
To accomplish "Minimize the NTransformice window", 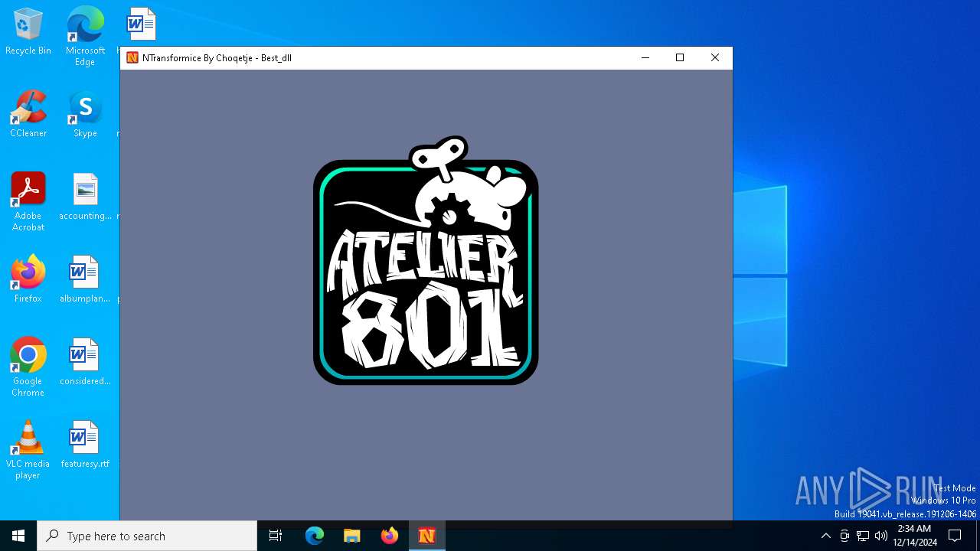I will coord(645,57).
